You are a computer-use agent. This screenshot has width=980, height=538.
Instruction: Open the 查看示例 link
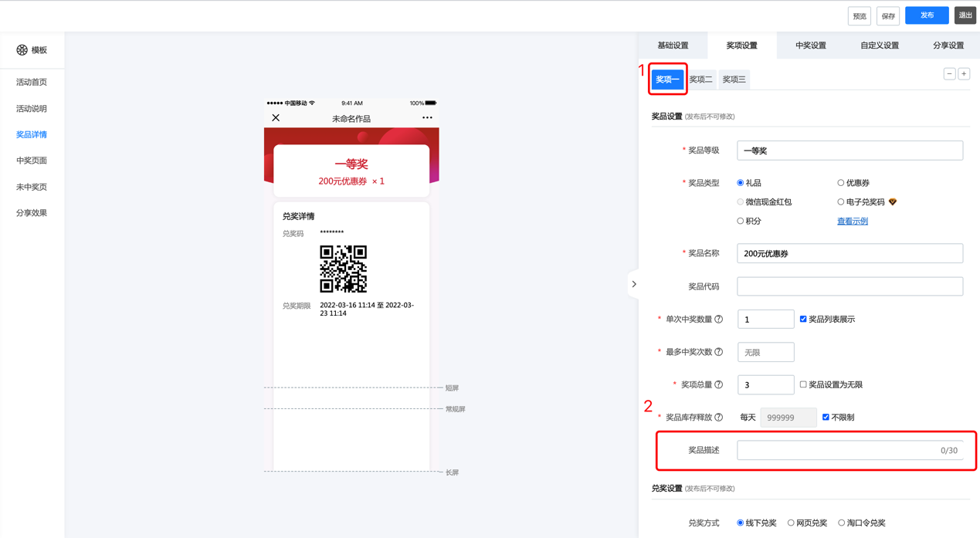click(x=852, y=222)
